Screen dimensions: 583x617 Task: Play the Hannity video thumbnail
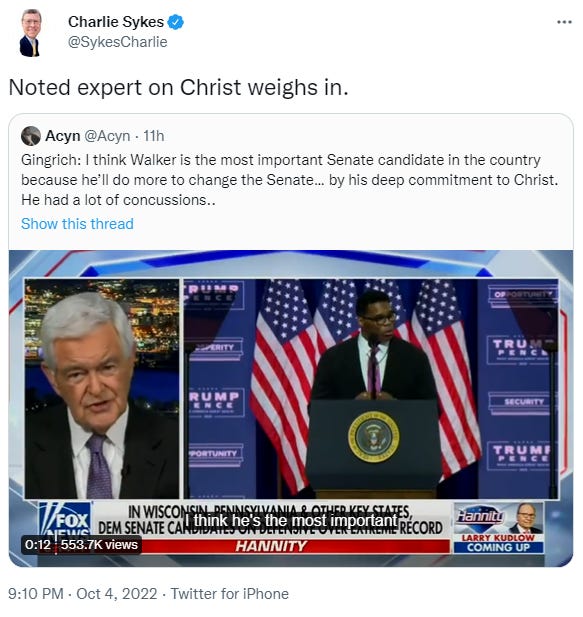(291, 408)
